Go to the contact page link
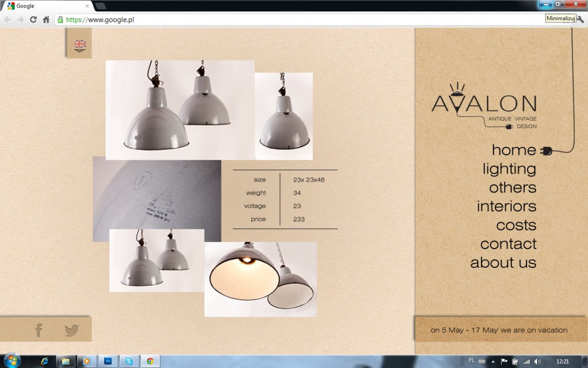588x368 pixels. (508, 244)
